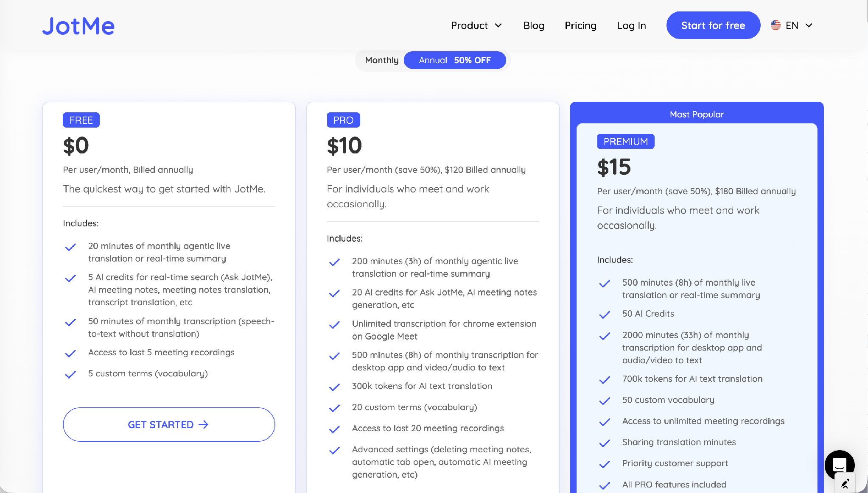Click the pen edit icon bottom right

click(x=845, y=483)
